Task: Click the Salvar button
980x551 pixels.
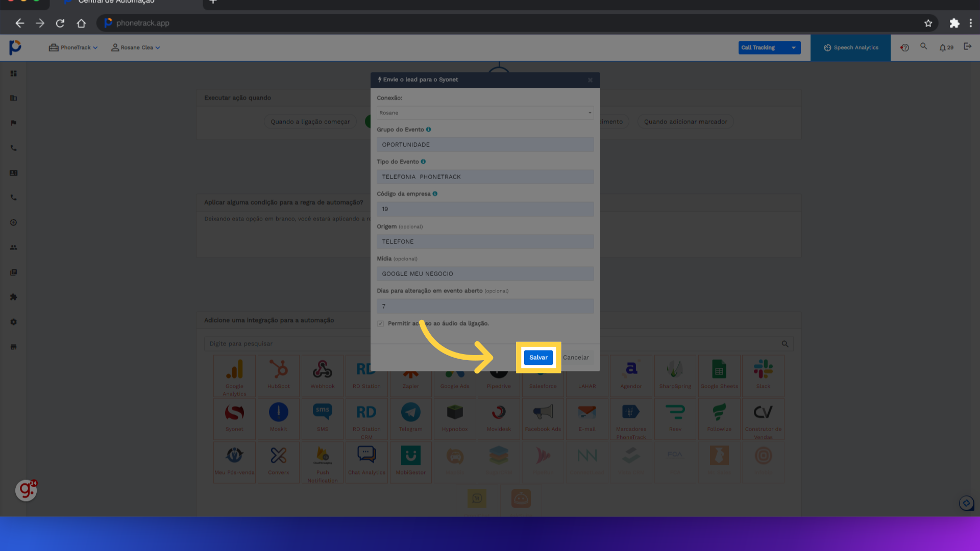Action: point(538,357)
